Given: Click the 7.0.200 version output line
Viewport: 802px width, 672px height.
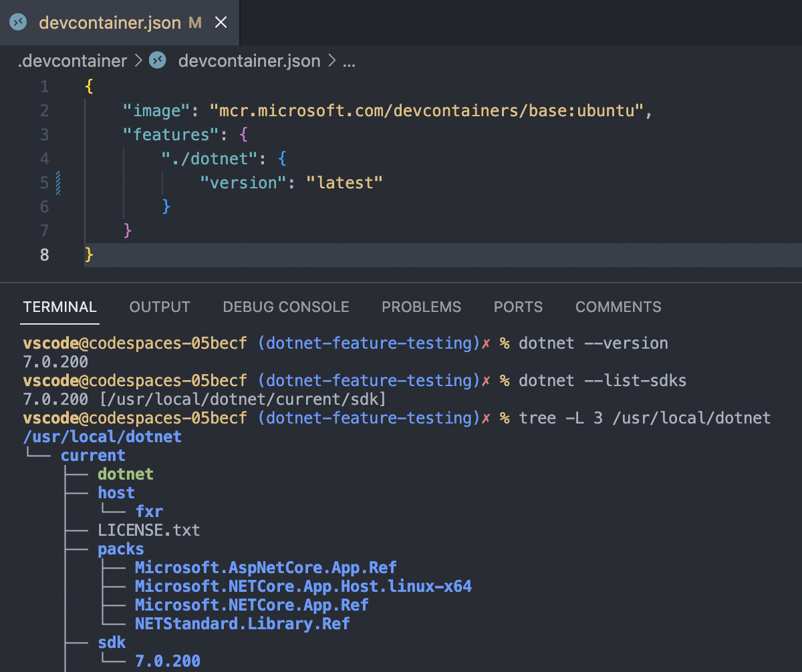Looking at the screenshot, I should click(x=55, y=362).
